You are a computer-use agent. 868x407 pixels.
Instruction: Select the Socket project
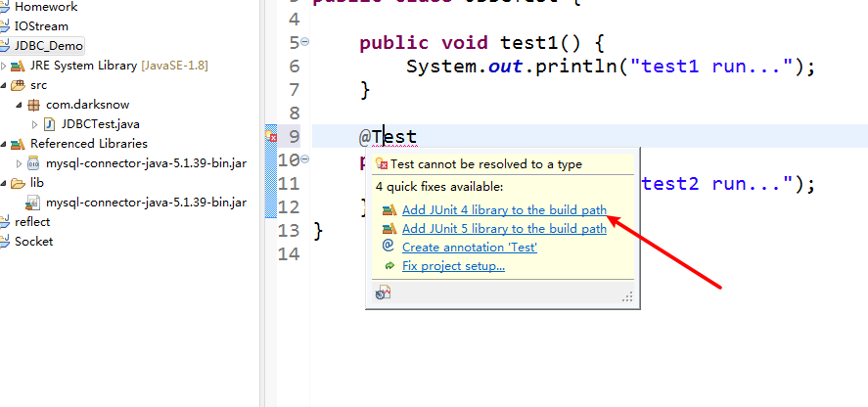[34, 242]
